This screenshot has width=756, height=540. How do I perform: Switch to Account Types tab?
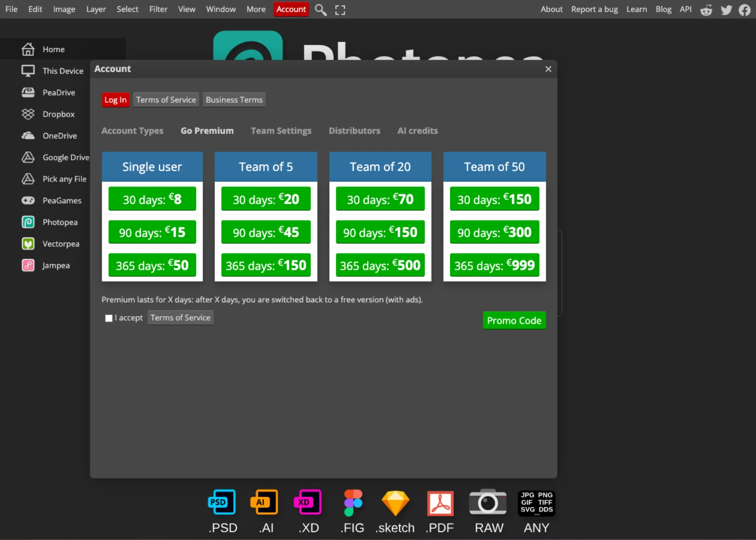tap(132, 131)
